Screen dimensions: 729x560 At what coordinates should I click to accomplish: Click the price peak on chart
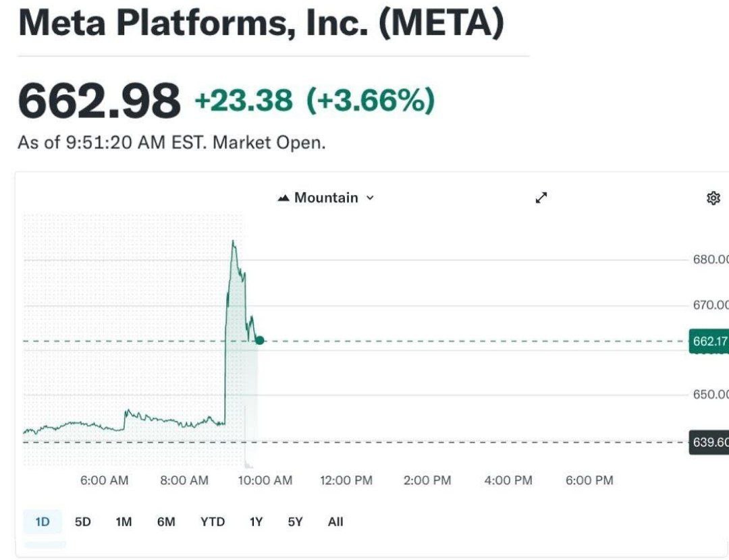coord(233,242)
